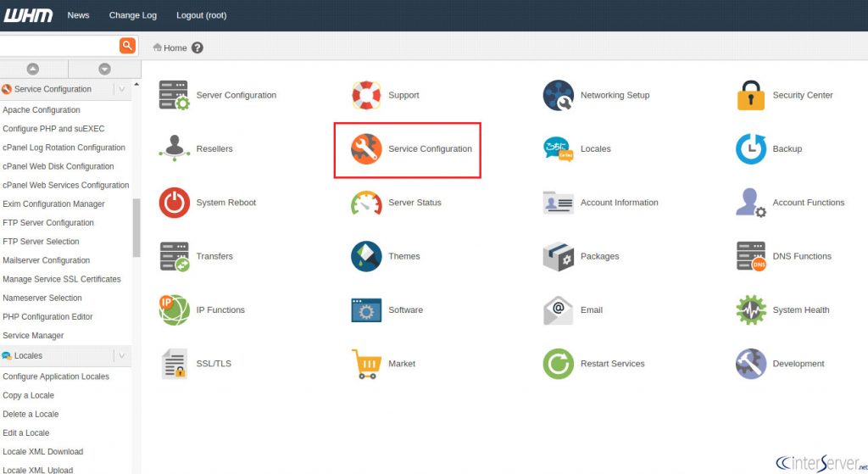Click the Restart Services refresh icon
This screenshot has width=868, height=474.
coord(558,364)
